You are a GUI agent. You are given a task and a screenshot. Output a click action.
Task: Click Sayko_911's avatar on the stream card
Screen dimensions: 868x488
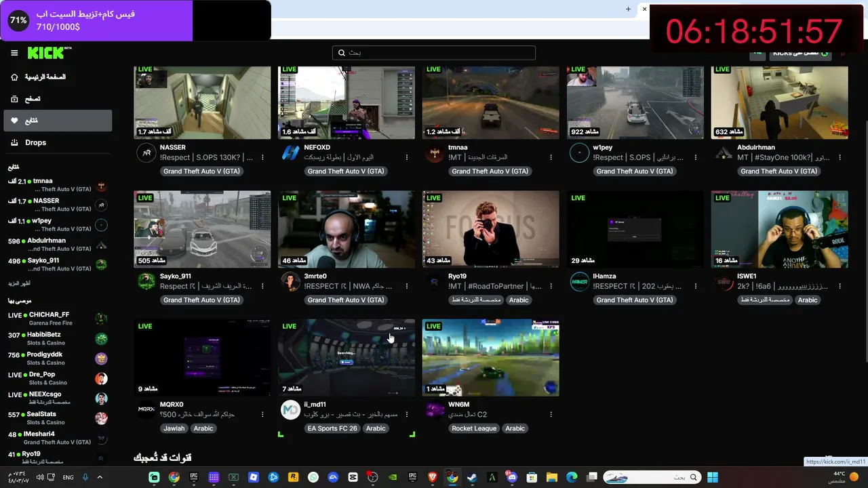[146, 282]
